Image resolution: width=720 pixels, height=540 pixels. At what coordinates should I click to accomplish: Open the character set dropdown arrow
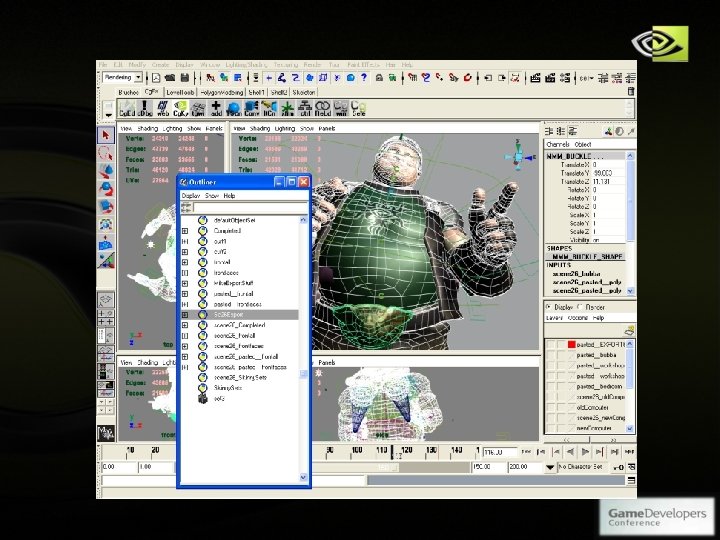pos(550,467)
